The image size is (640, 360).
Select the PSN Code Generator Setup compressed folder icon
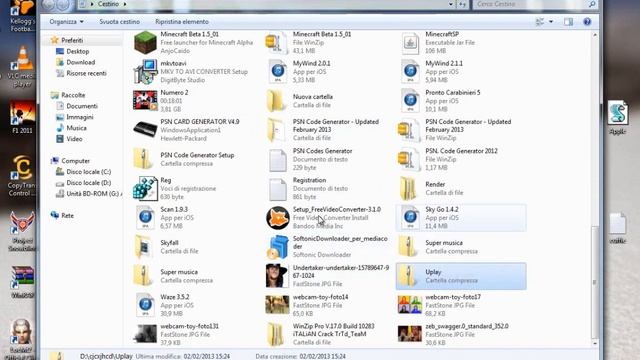coord(143,159)
